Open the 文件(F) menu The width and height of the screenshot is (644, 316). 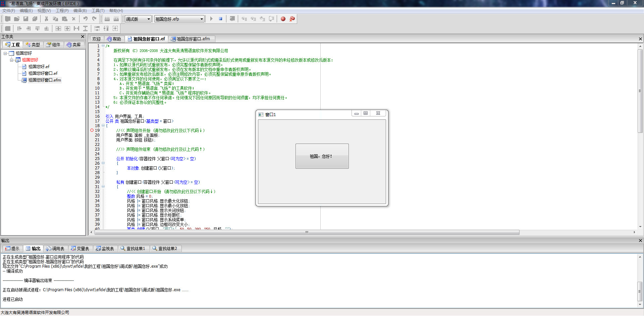click(9, 11)
